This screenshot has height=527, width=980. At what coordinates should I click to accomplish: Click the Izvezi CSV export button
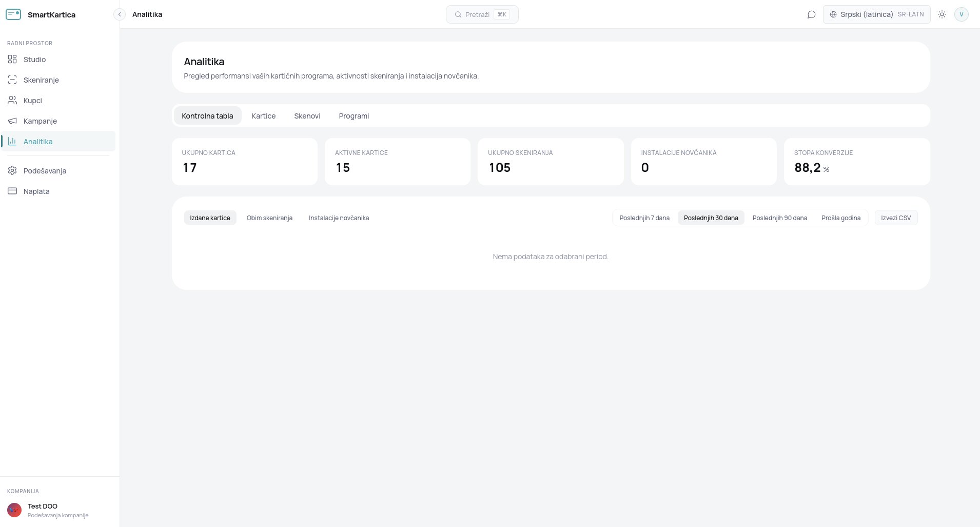[896, 218]
